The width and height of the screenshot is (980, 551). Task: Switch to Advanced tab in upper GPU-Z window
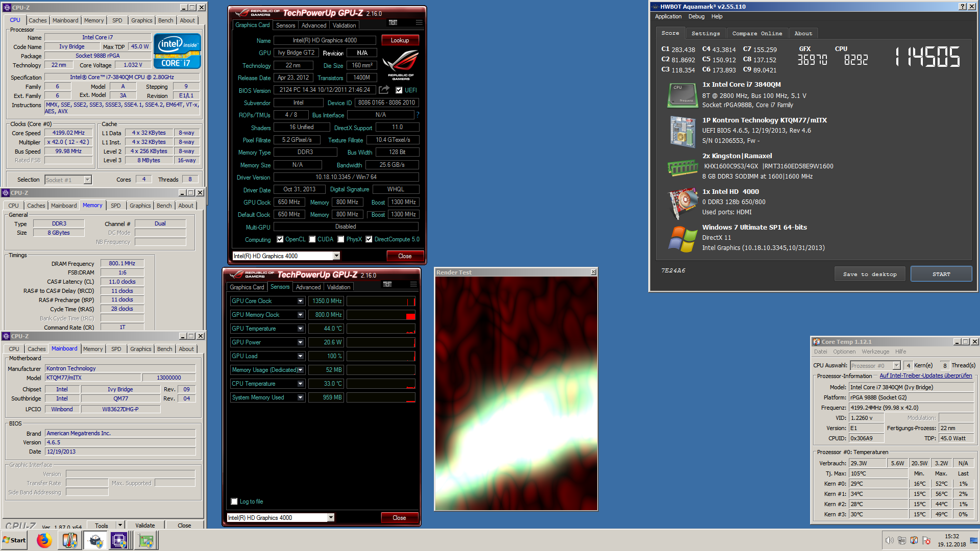click(313, 26)
